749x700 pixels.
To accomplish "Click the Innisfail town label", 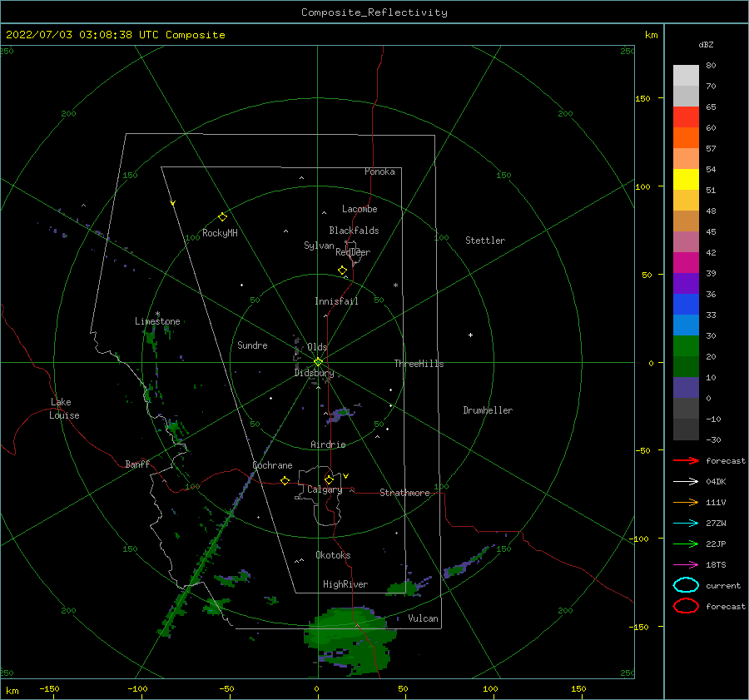I will pyautogui.click(x=336, y=301).
